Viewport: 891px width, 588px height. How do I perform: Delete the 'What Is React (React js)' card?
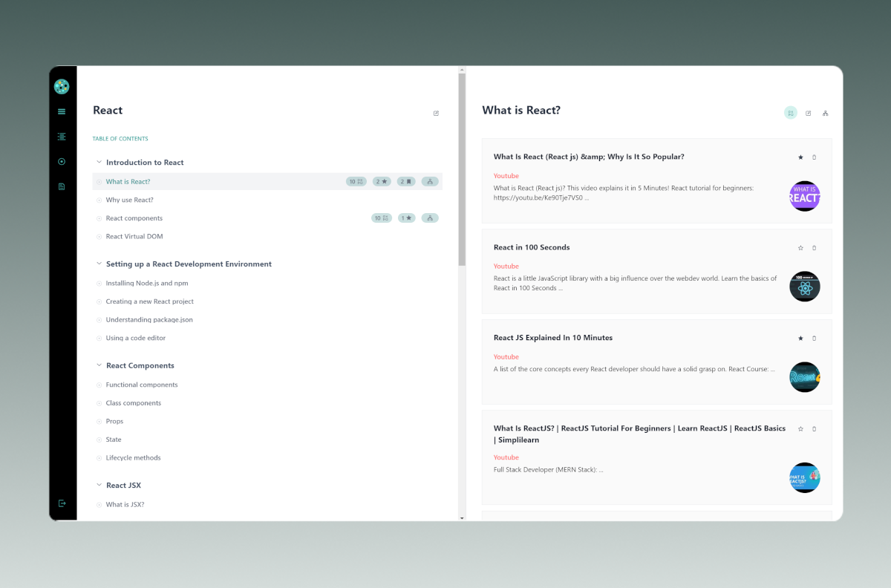point(814,157)
